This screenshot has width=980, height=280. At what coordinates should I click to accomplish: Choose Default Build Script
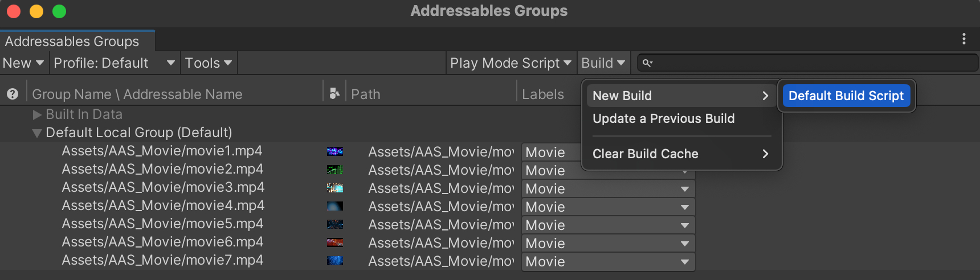coord(846,96)
